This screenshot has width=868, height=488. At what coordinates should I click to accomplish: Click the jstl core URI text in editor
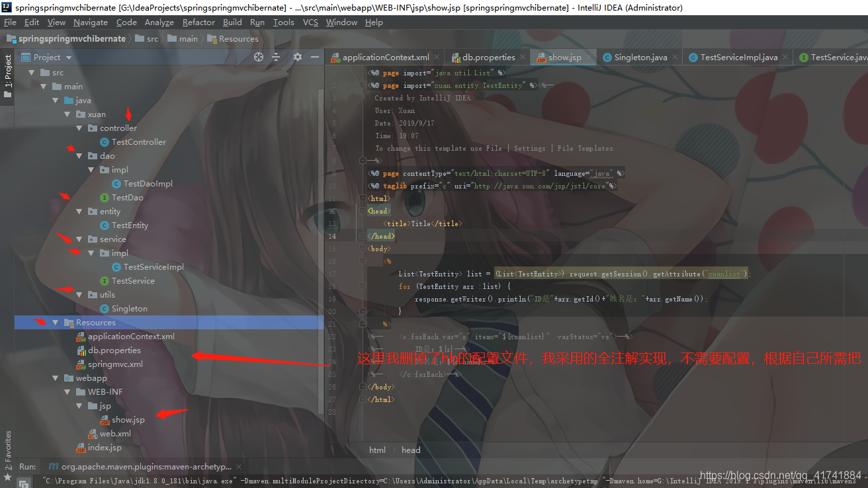click(x=541, y=186)
